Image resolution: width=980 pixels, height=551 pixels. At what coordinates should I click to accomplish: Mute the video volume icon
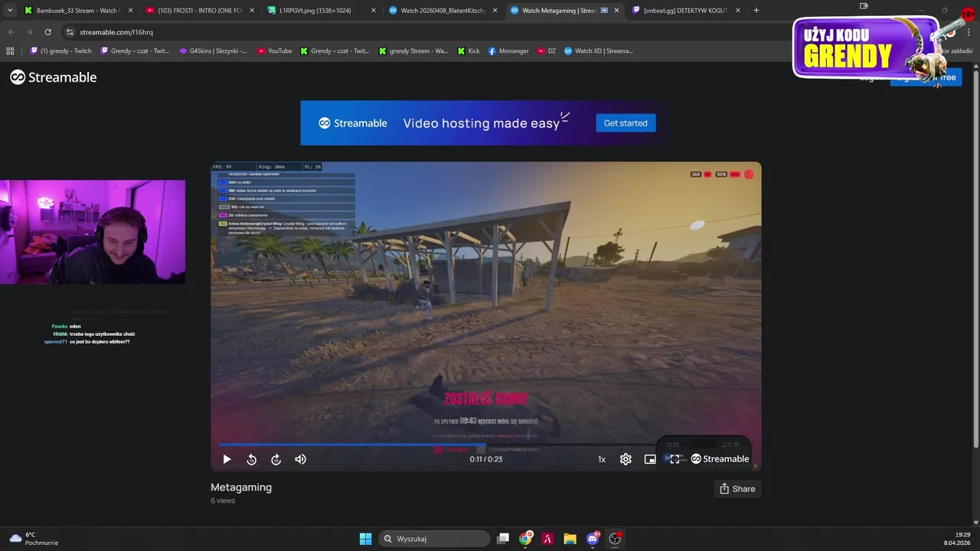point(300,459)
